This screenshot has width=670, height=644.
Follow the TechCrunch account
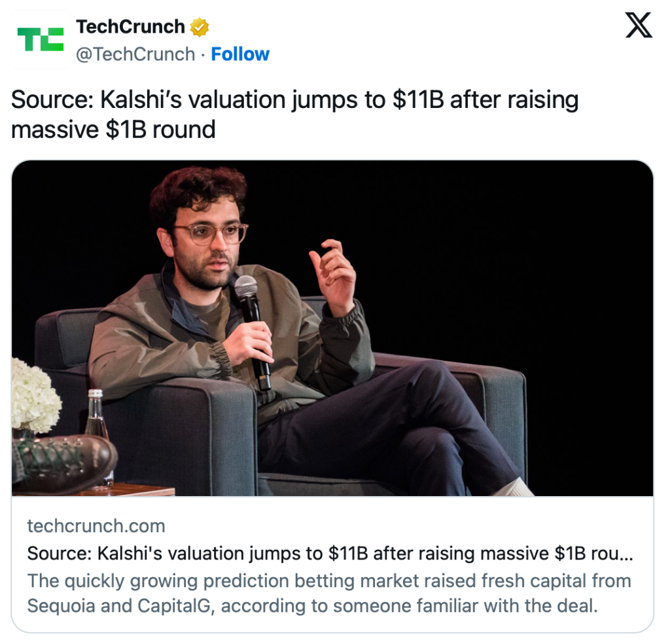240,54
